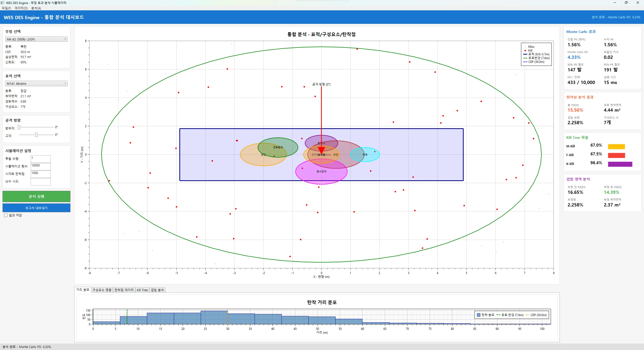
Task: Click the 보고서 내보내기 button
Action: pyautogui.click(x=36, y=208)
